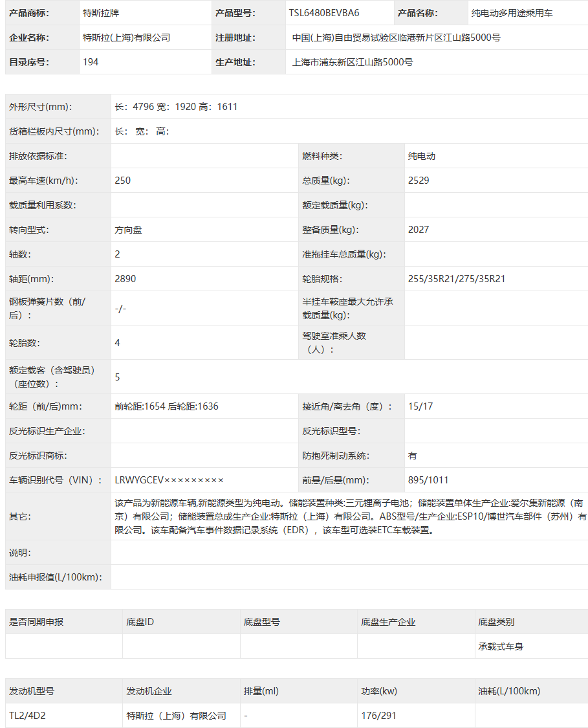Click the 外形尺寸(mm) label
The image size is (588, 728).
click(x=40, y=107)
